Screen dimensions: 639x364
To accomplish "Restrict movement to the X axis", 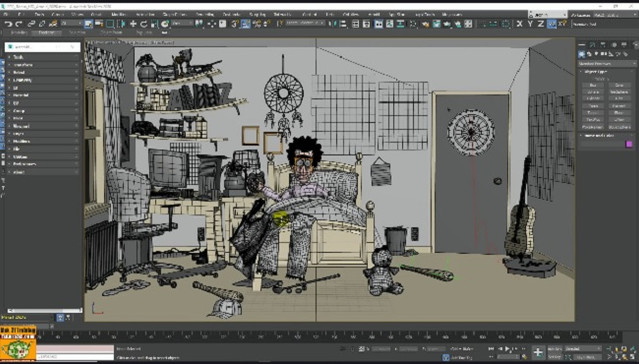I will pyautogui.click(x=520, y=24).
